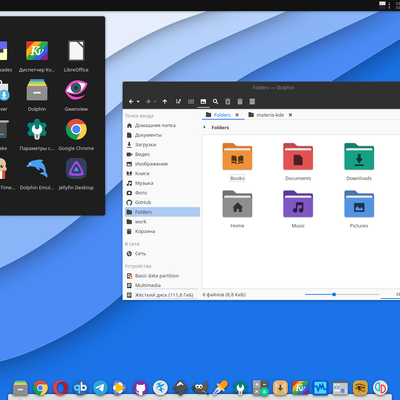Open Домашняя папка in the places panel
The image size is (400, 400).
click(162, 125)
